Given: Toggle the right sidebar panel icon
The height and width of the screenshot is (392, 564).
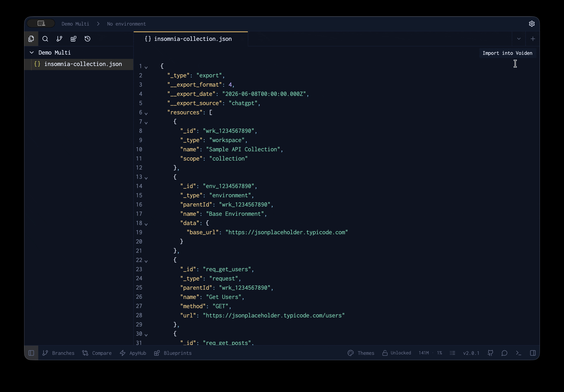Looking at the screenshot, I should 533,353.
